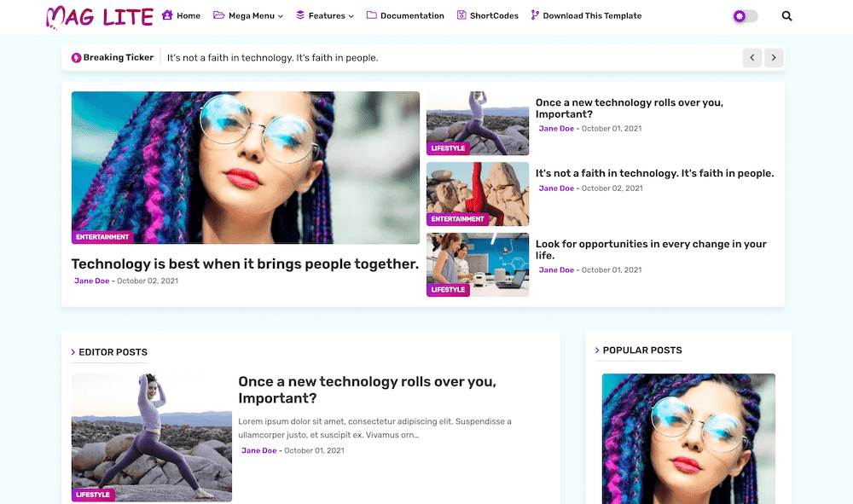Click the Mag Lite logo
The height and width of the screenshot is (504, 853).
[x=100, y=17]
